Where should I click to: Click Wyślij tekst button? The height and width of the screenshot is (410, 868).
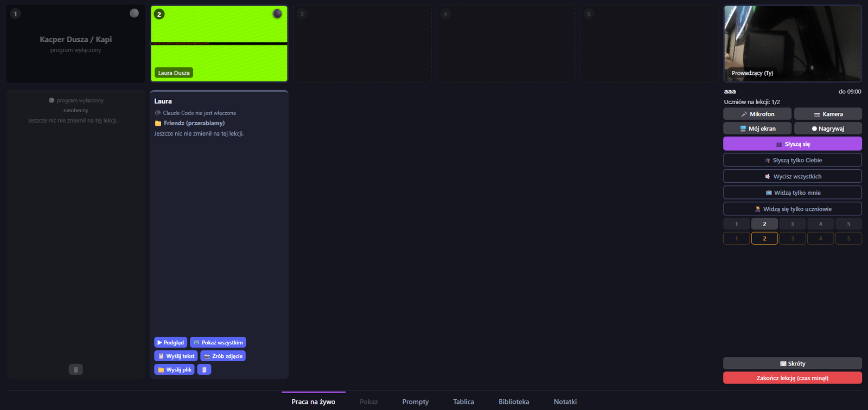pyautogui.click(x=176, y=356)
